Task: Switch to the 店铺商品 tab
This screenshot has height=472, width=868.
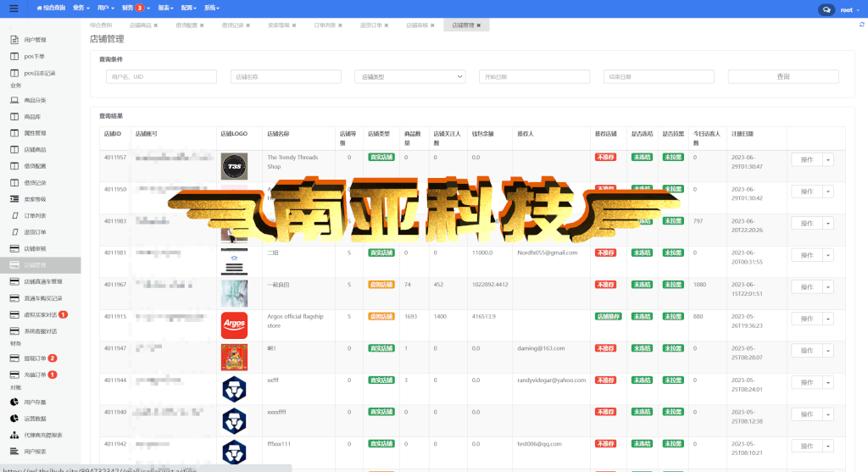Action: point(140,25)
